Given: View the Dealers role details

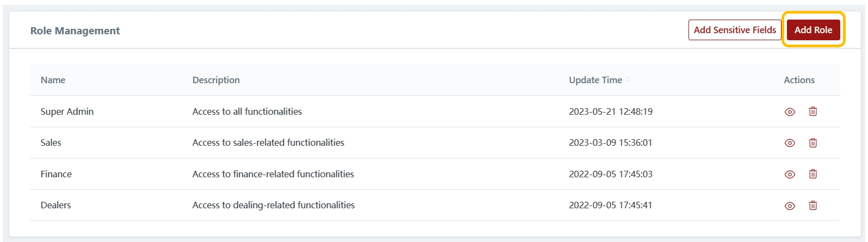Looking at the screenshot, I should coord(790,206).
